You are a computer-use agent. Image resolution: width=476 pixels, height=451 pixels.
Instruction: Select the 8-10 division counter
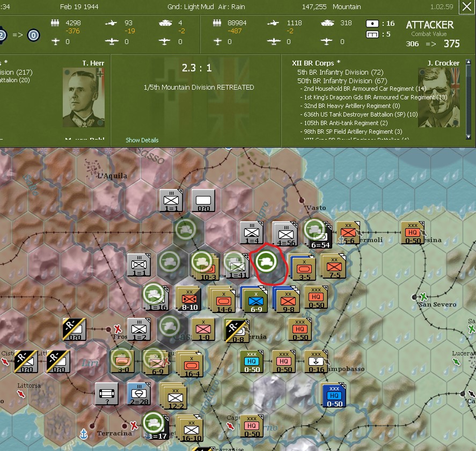189,299
